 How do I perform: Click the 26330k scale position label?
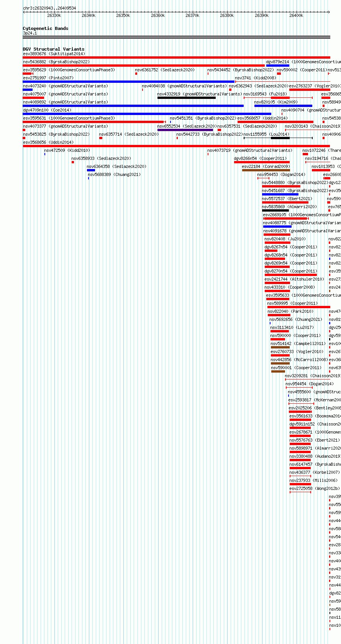[54, 16]
